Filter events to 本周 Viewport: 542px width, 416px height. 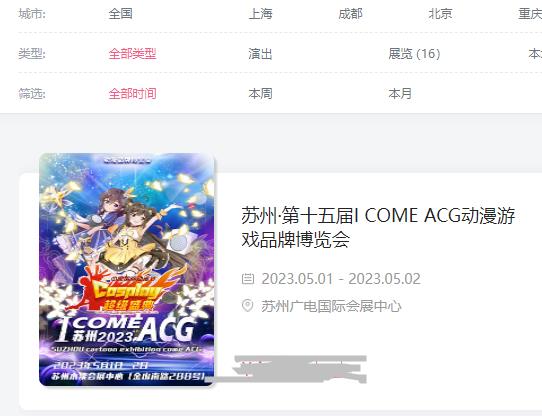(260, 93)
